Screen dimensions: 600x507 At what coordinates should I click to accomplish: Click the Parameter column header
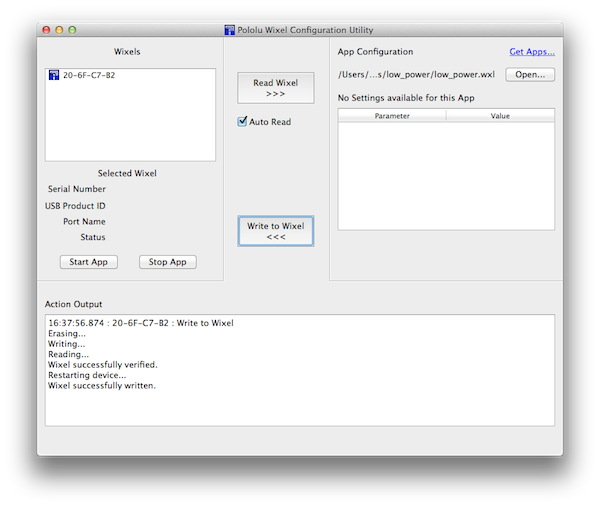pos(392,116)
